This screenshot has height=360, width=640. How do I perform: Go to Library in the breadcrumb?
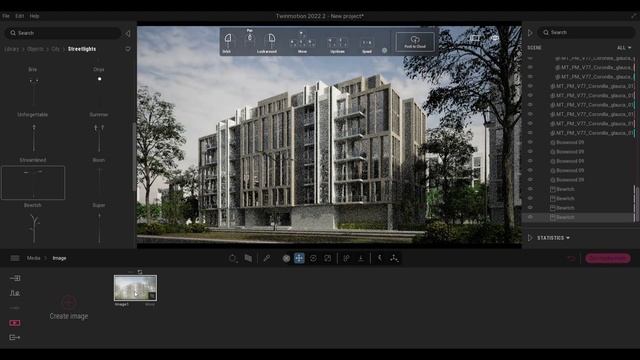11,49
